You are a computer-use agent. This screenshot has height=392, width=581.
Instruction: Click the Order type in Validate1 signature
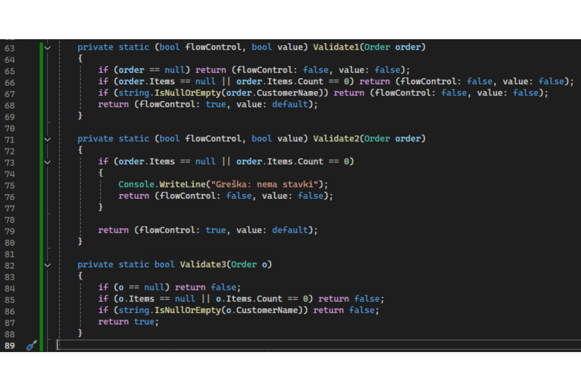tap(377, 47)
